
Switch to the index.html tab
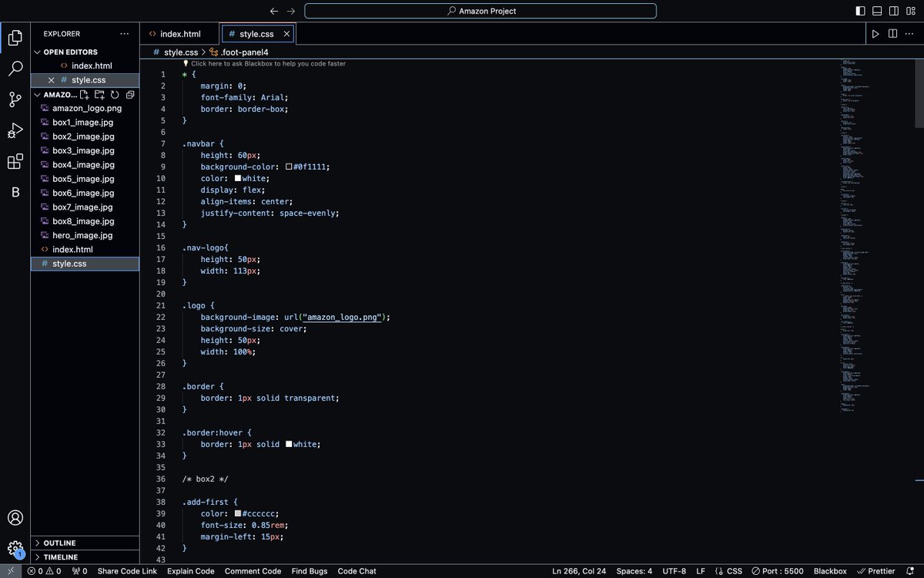180,34
